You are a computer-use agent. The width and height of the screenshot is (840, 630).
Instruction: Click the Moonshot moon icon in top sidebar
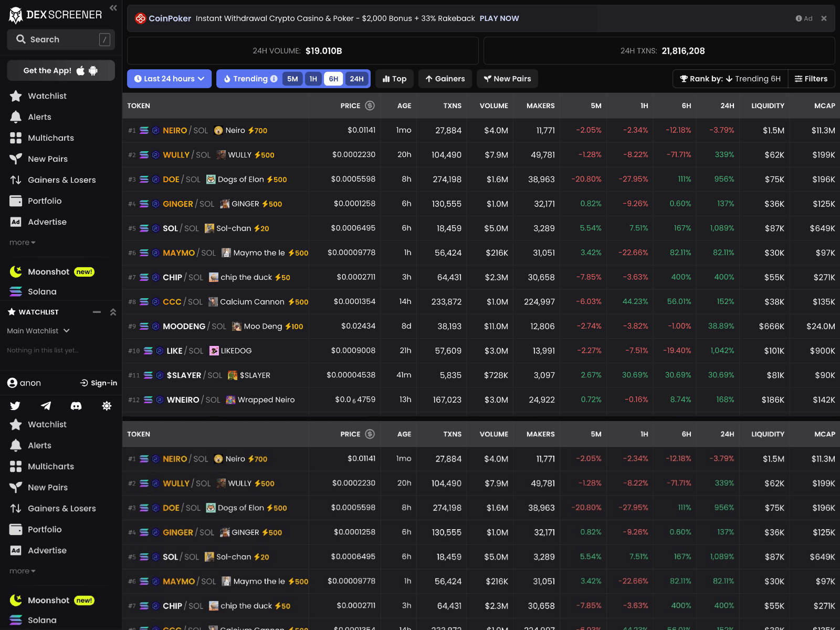tap(16, 271)
